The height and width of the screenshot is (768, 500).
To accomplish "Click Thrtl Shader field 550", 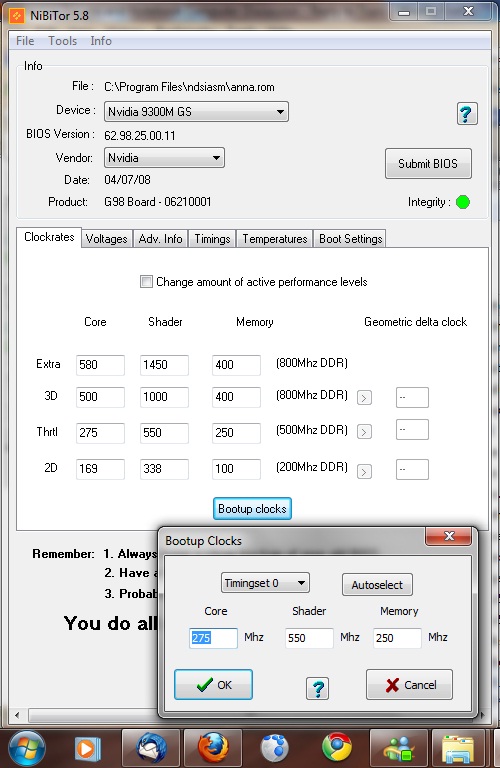I will 164,433.
